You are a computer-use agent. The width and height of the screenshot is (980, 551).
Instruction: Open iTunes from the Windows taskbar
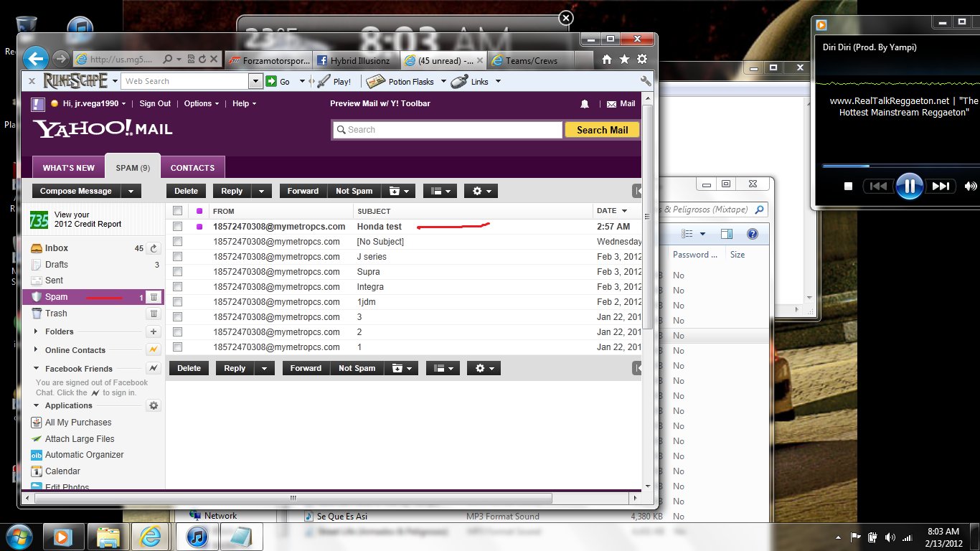197,537
